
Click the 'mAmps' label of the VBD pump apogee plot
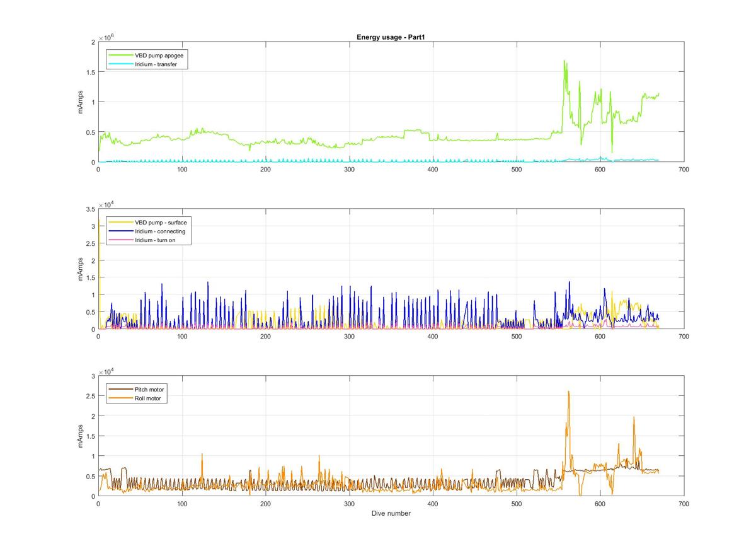(x=81, y=102)
